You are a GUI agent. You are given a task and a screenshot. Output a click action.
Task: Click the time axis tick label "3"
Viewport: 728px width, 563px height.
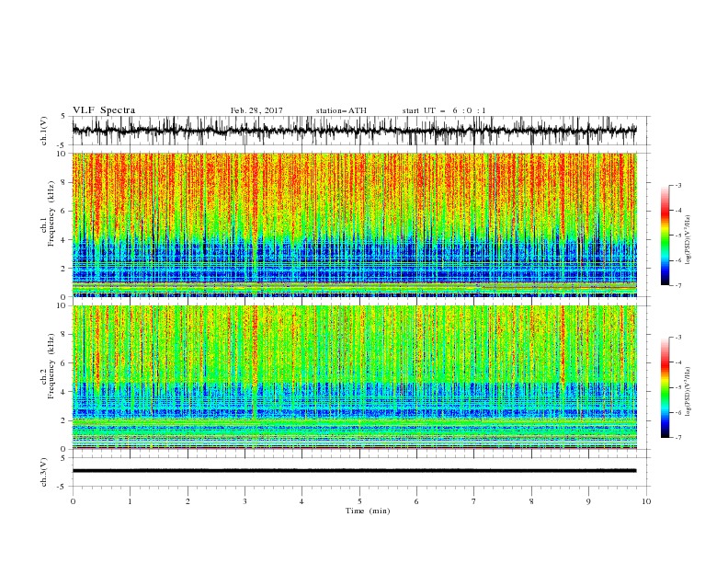(245, 501)
